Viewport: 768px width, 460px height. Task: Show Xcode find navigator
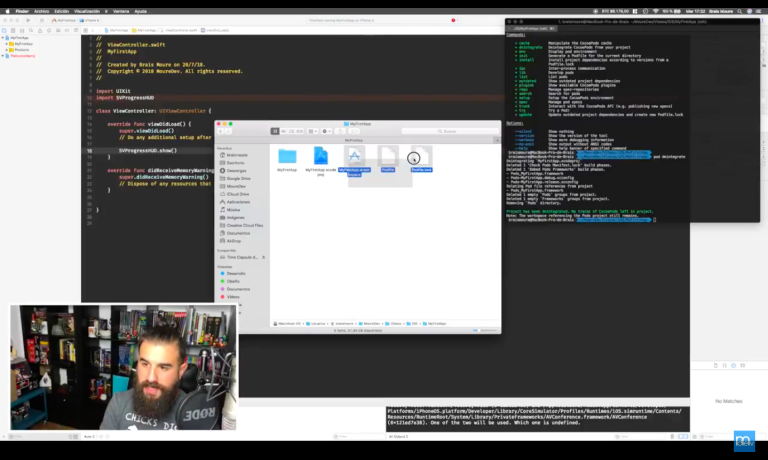[x=31, y=30]
